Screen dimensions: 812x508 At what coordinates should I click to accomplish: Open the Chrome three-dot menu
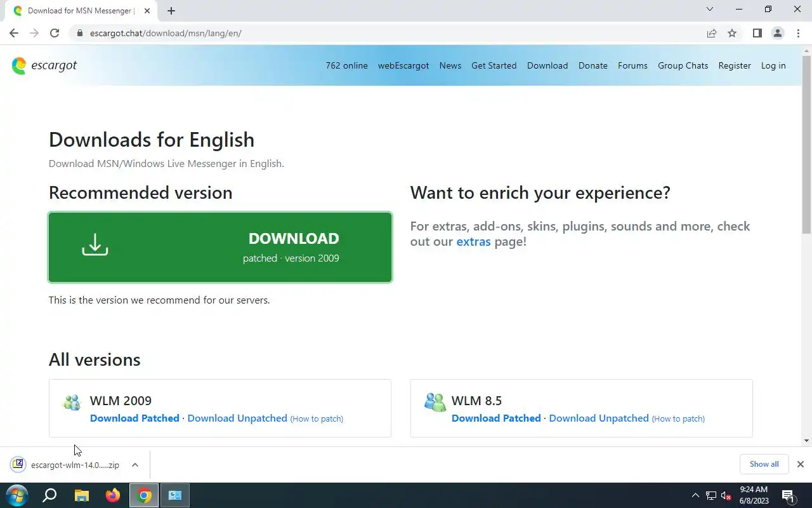tap(798, 33)
